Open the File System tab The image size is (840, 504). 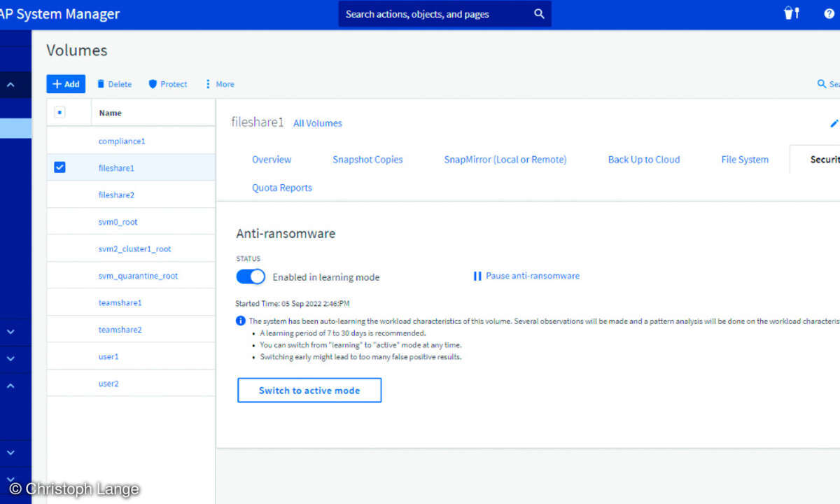click(x=745, y=160)
